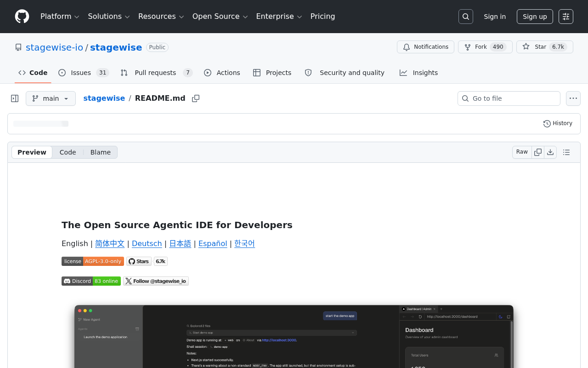Select the Preview view
Screen dimensions: 588x368
[x=32, y=152]
